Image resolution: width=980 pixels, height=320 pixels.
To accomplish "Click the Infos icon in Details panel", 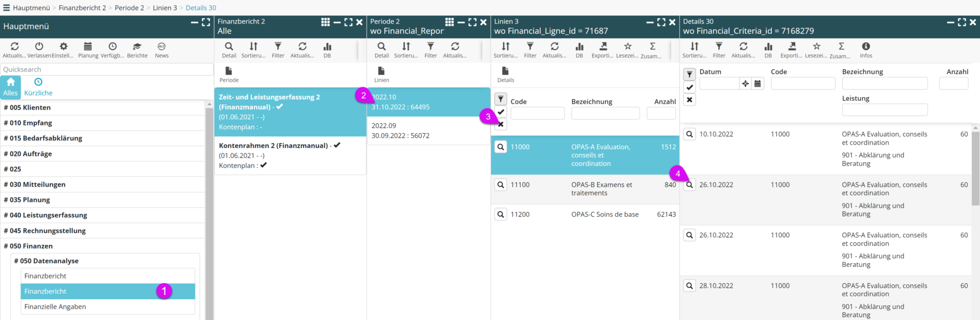I will click(x=866, y=47).
